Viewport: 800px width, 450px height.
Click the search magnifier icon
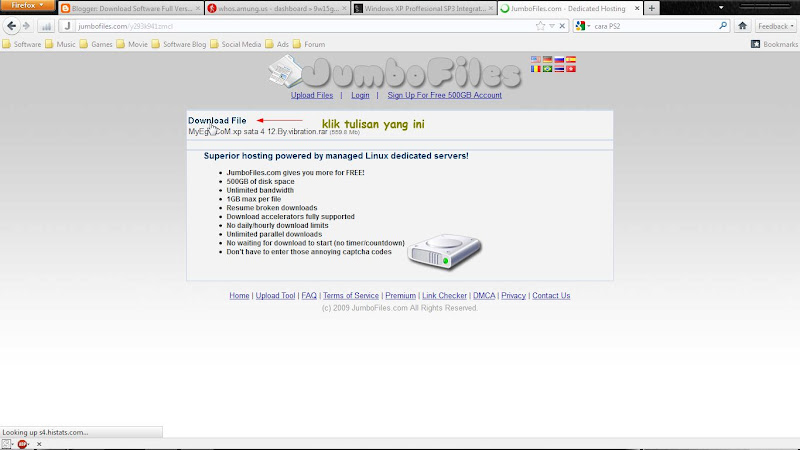(722, 26)
